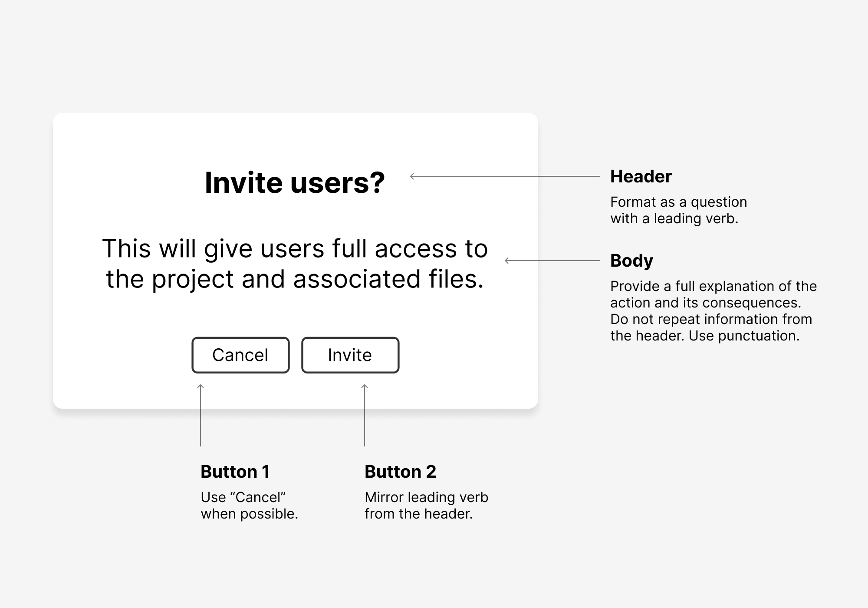Select the bold "Body" annotation label

tap(631, 261)
